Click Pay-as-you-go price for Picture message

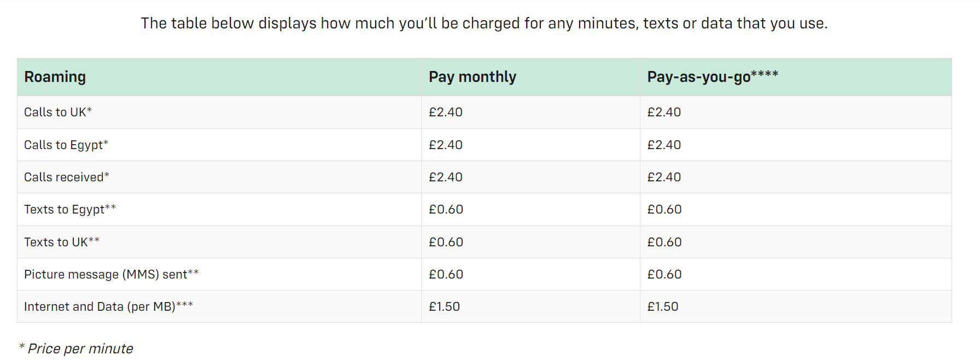tap(664, 274)
